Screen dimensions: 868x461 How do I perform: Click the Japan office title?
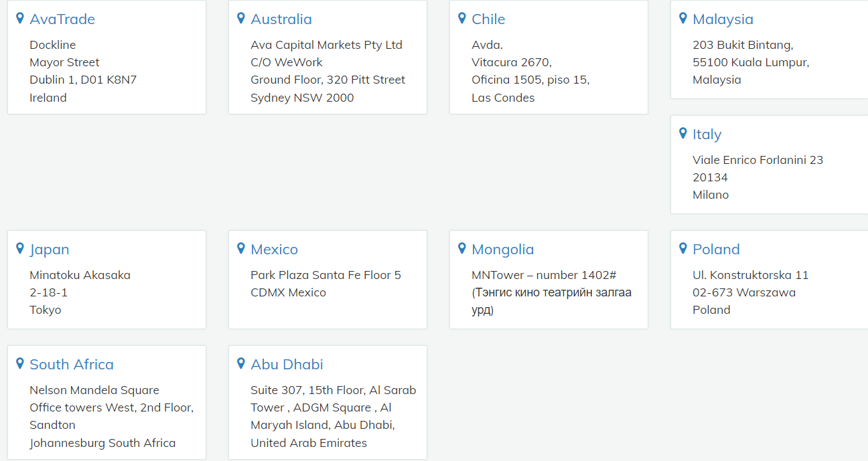pyautogui.click(x=50, y=250)
